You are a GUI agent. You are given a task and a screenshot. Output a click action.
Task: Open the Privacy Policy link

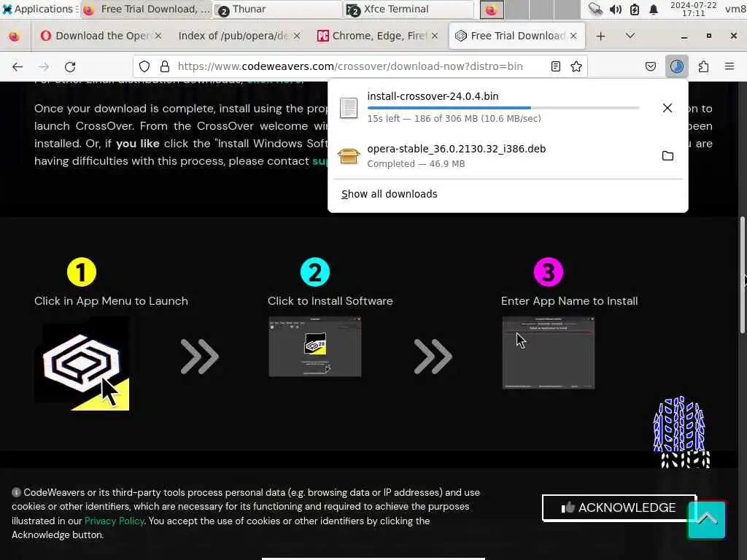point(115,521)
